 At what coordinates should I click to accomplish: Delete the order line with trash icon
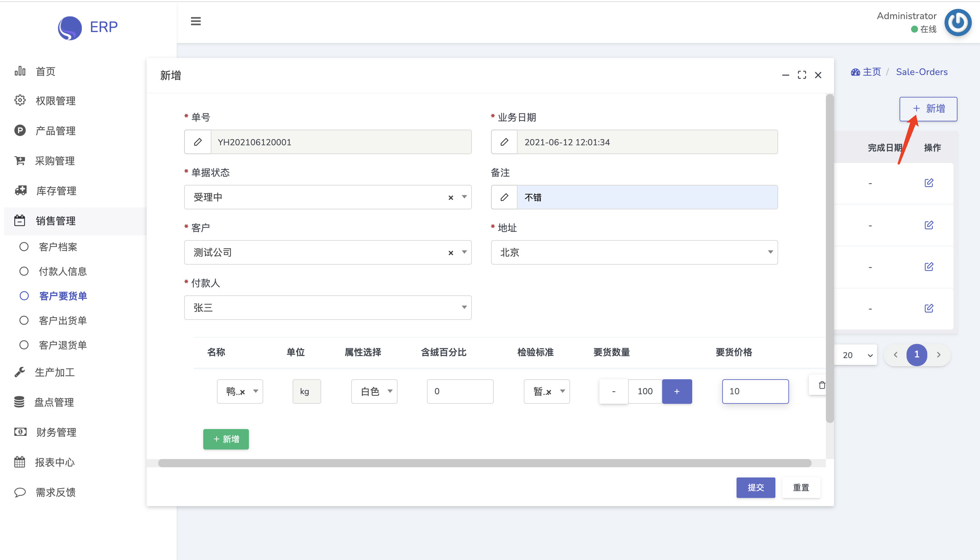click(x=821, y=385)
